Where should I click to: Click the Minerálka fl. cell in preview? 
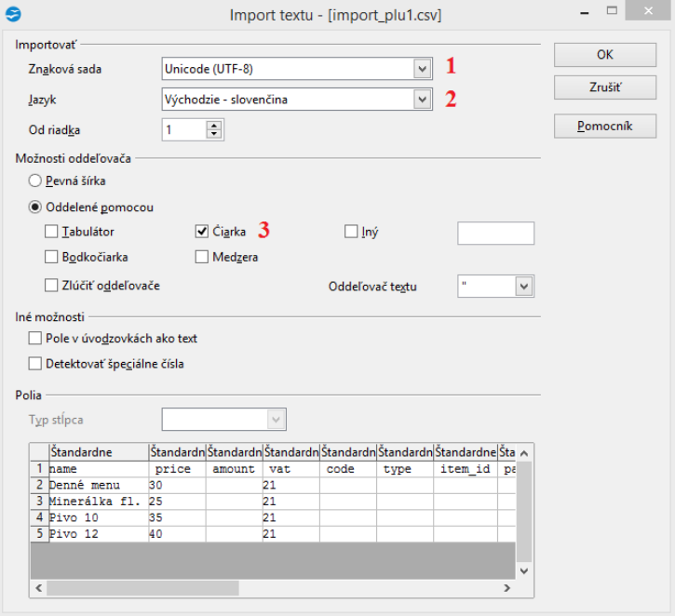click(97, 501)
